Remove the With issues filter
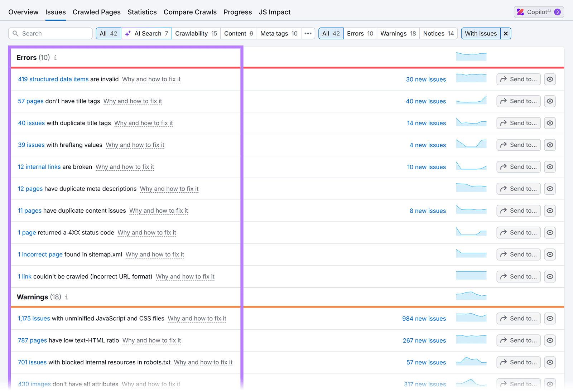The width and height of the screenshot is (573, 392). pos(505,33)
